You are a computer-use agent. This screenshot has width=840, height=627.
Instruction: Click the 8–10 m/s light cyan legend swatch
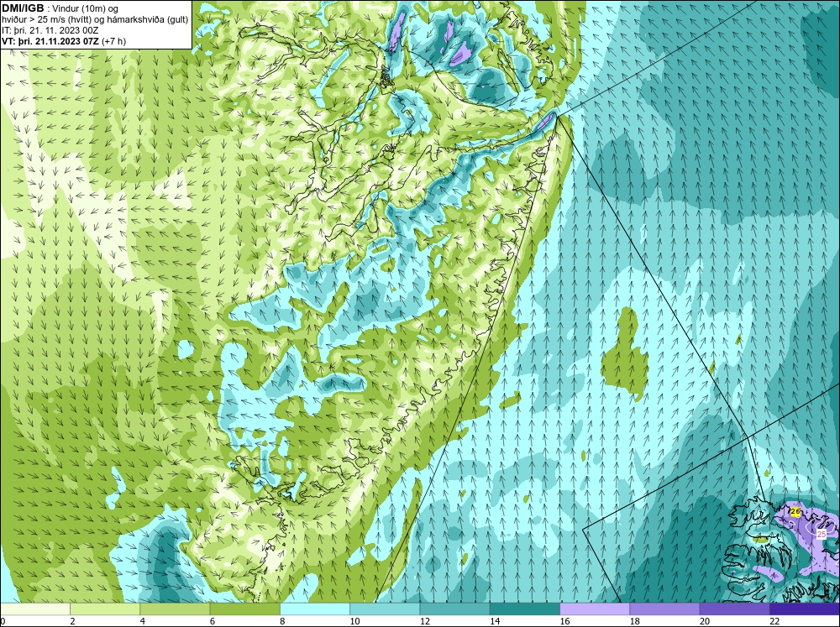tap(315, 609)
